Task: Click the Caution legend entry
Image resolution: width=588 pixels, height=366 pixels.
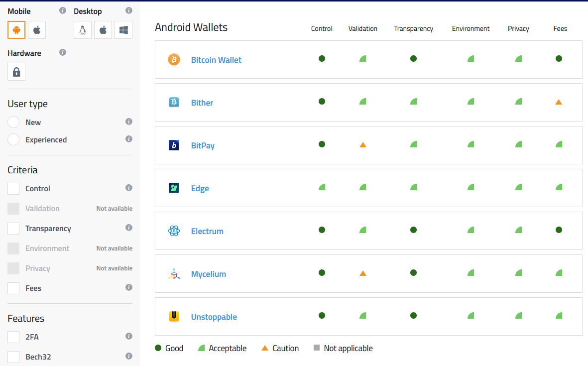Action: click(280, 348)
